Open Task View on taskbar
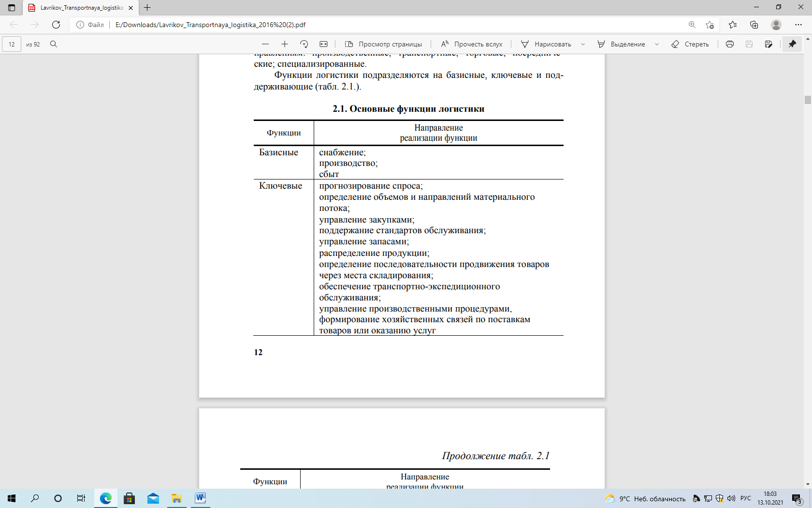Viewport: 812px width, 508px height. coord(81,498)
